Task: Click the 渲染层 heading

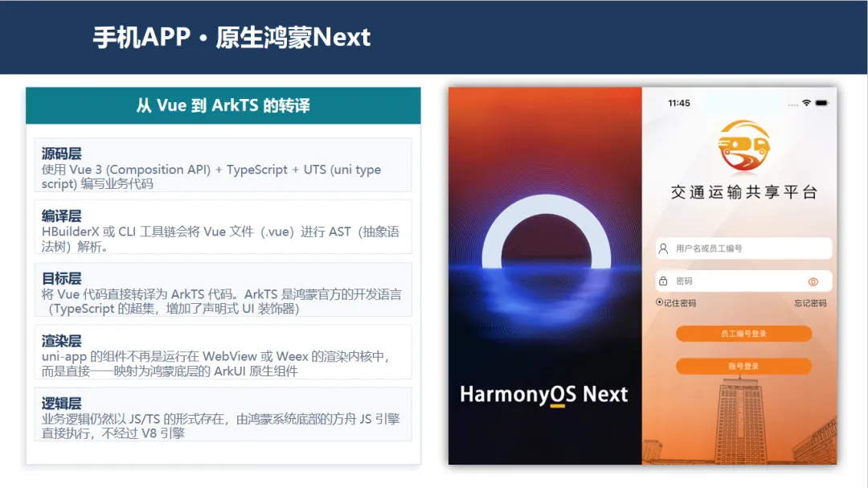Action: [61, 341]
